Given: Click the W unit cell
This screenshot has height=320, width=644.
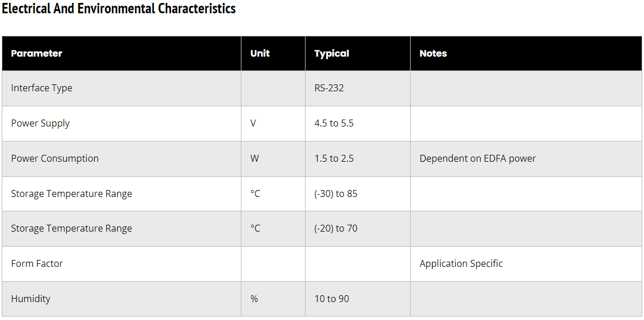Looking at the screenshot, I should point(254,158).
